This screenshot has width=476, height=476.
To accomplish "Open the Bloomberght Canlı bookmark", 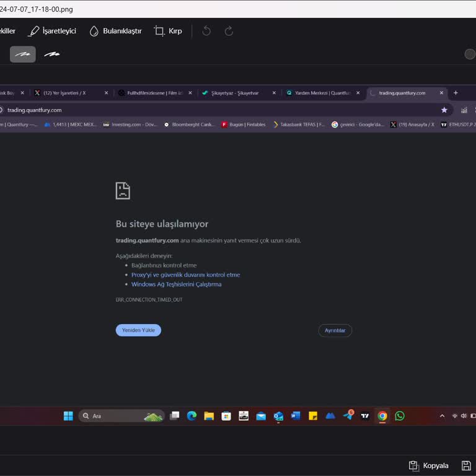I will pos(190,125).
